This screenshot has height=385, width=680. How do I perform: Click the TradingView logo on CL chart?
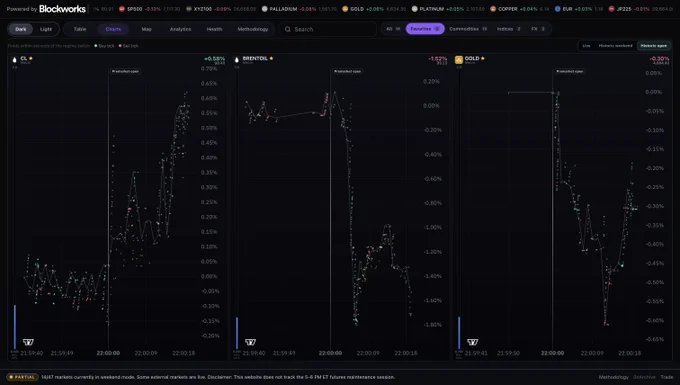click(x=28, y=342)
